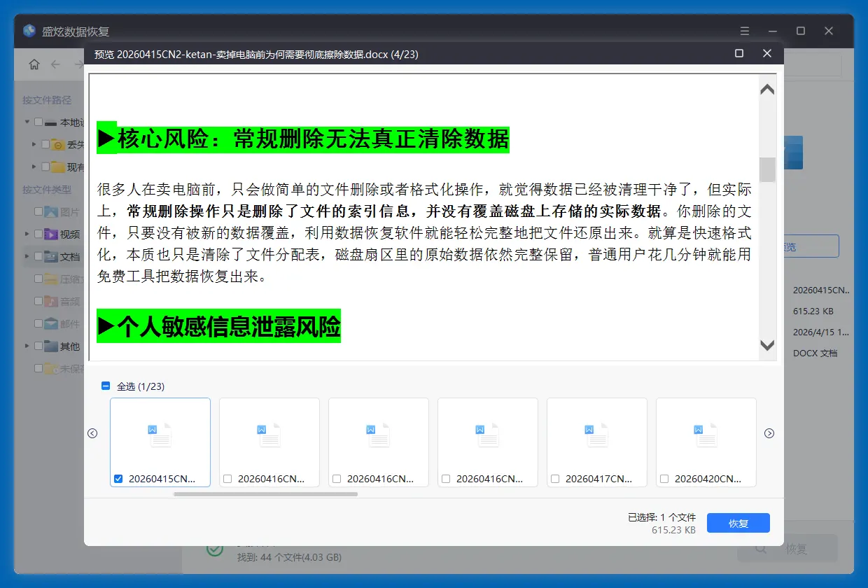Viewport: 868px width, 588px height.
Task: Click 615.23 KB size below selected count
Action: [x=673, y=530]
